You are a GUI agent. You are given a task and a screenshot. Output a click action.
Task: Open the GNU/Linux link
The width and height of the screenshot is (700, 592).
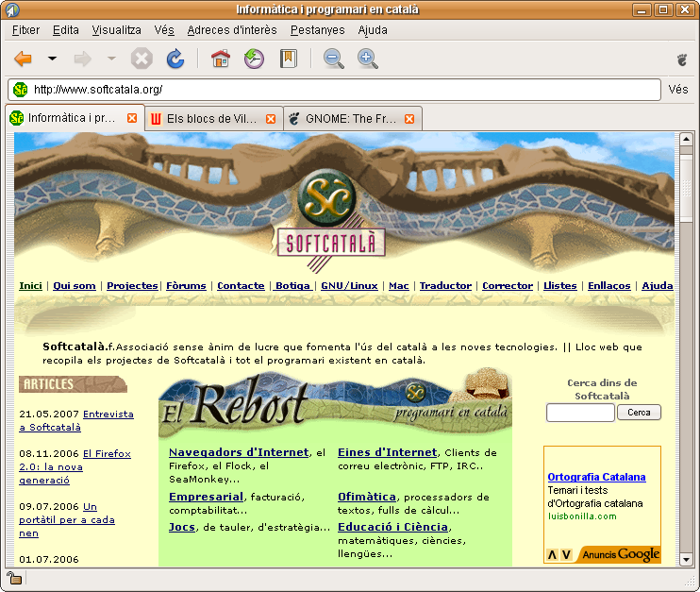tap(350, 285)
